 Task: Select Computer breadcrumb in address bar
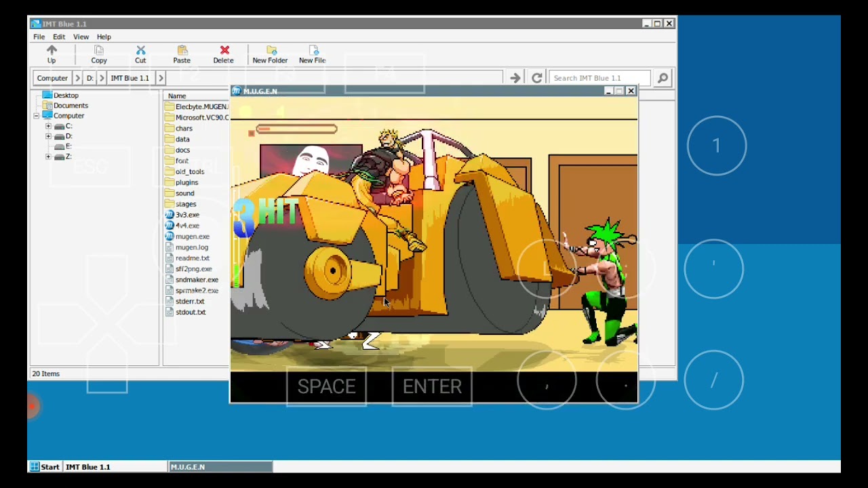pyautogui.click(x=52, y=78)
